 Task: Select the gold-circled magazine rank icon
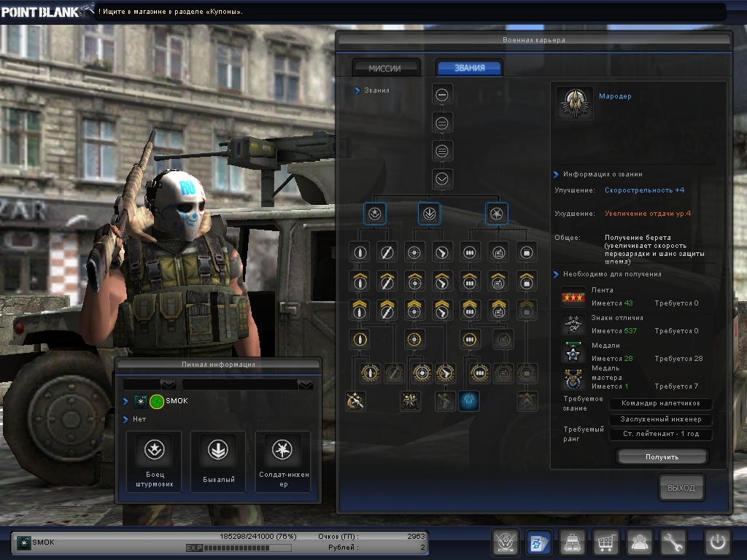[470, 340]
